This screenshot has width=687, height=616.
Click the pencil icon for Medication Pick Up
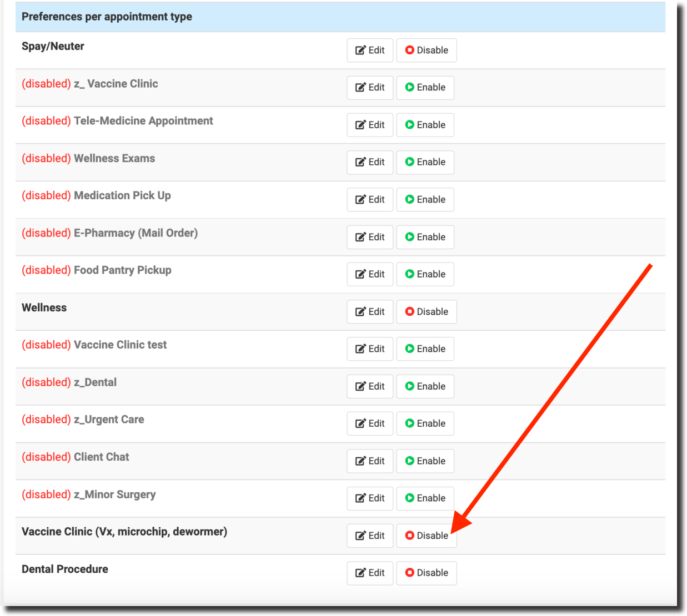point(360,200)
